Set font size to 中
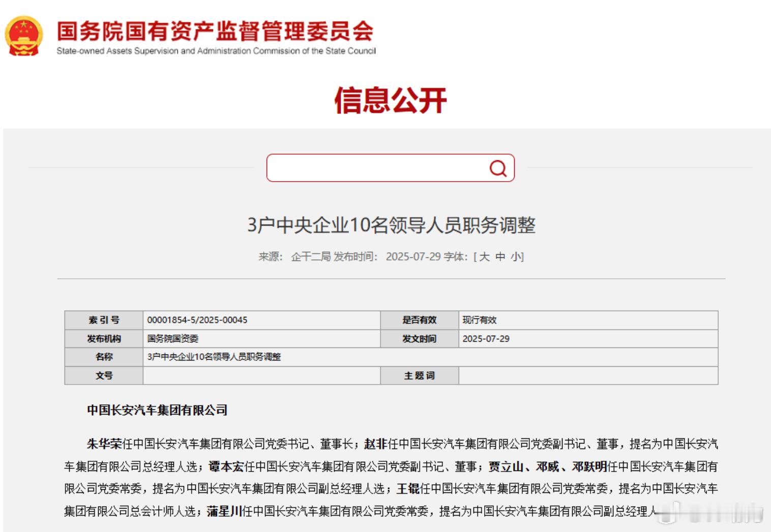This screenshot has height=532, width=771. tap(500, 256)
